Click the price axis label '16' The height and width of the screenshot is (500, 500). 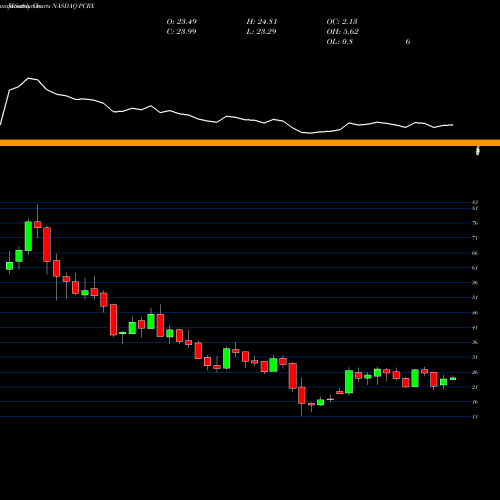pyautogui.click(x=475, y=402)
